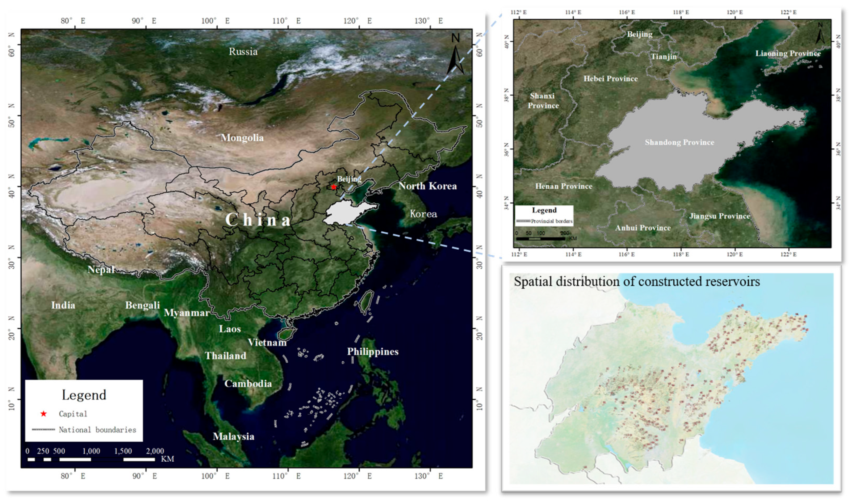Click the Provincial borders line symbol in legend
This screenshot has width=850, height=504.
click(x=523, y=221)
